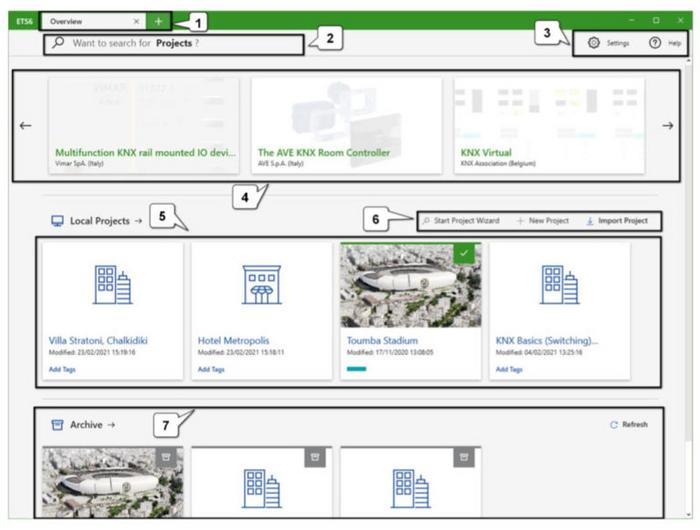This screenshot has height=530, width=700.
Task: Open the Settings gear icon
Action: point(593,43)
